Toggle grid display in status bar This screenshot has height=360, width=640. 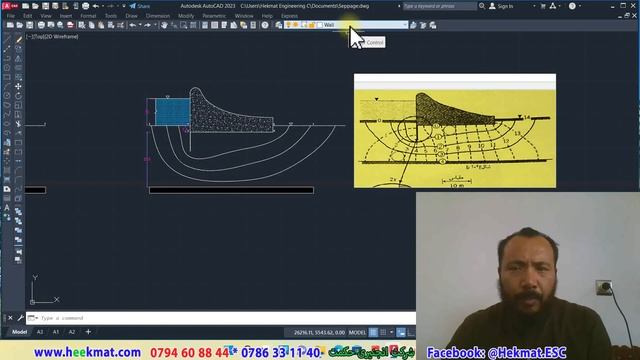(x=373, y=333)
